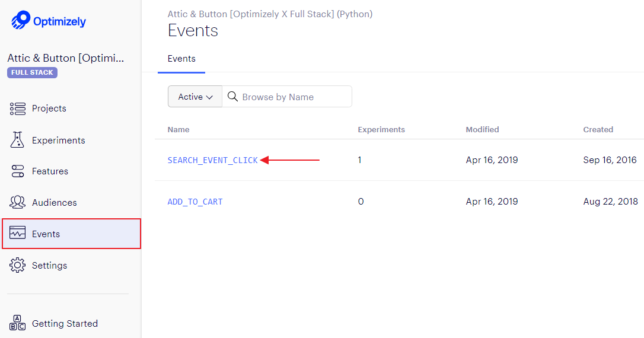Click the project breadcrumb above Events heading
Image resolution: width=644 pixels, height=338 pixels.
pyautogui.click(x=270, y=14)
